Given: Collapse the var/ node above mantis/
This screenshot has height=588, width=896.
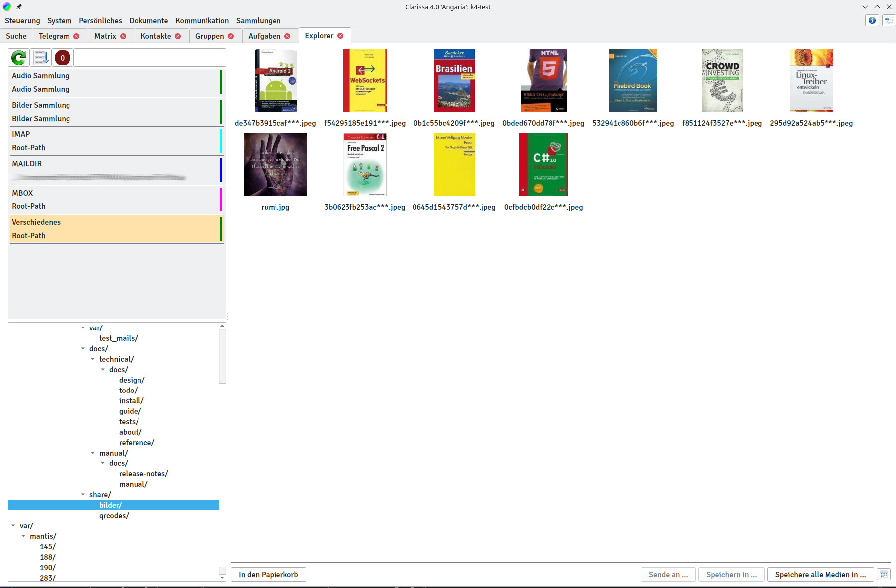Looking at the screenshot, I should 13,525.
